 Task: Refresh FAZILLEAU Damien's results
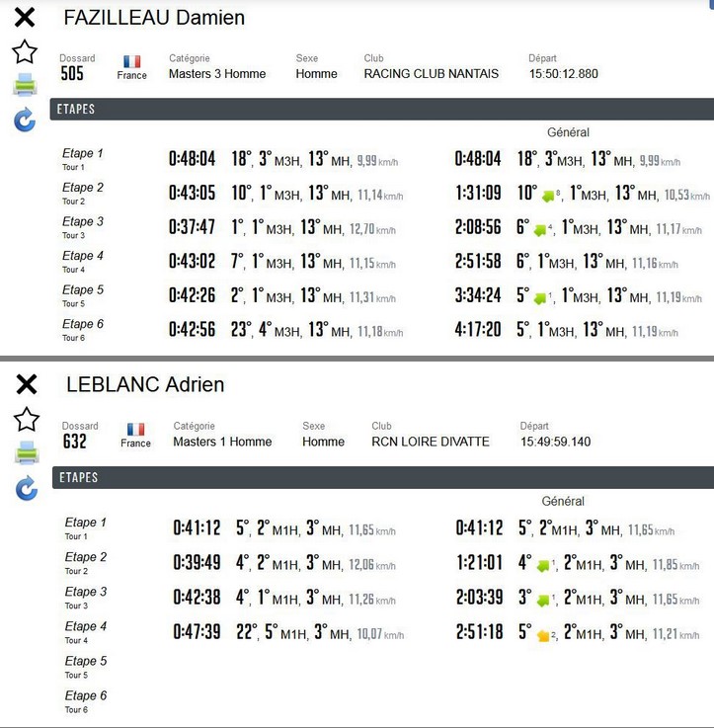pos(25,121)
